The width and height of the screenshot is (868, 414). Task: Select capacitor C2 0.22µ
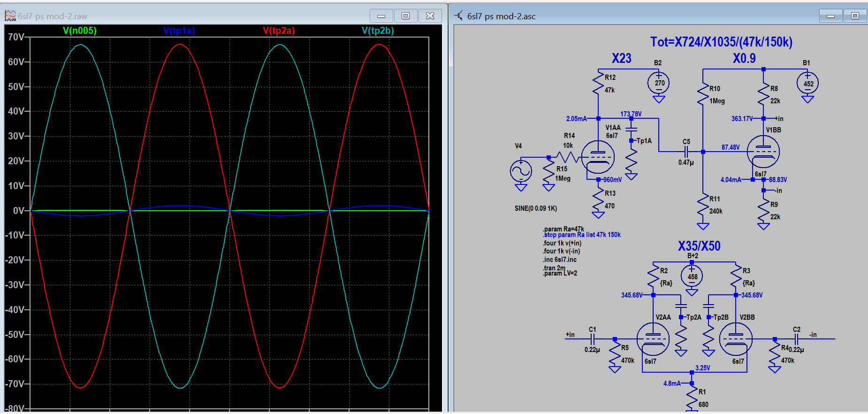tap(796, 339)
